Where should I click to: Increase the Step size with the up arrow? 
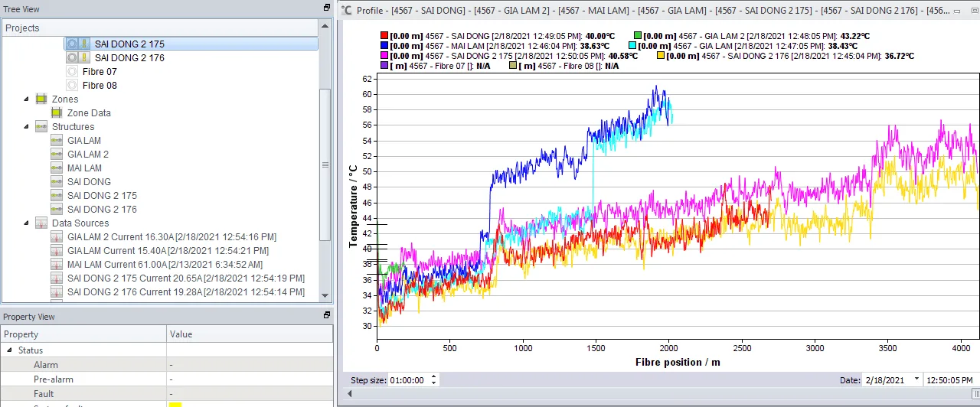(x=434, y=376)
